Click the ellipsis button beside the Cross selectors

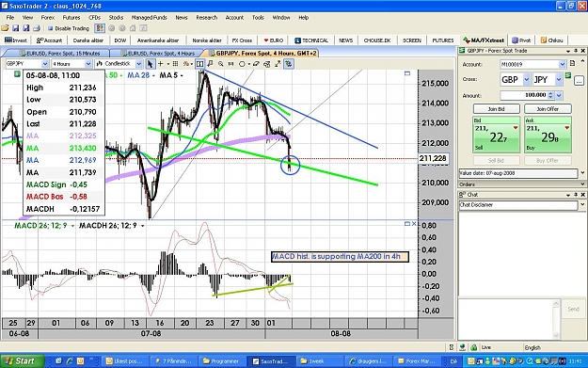579,80
